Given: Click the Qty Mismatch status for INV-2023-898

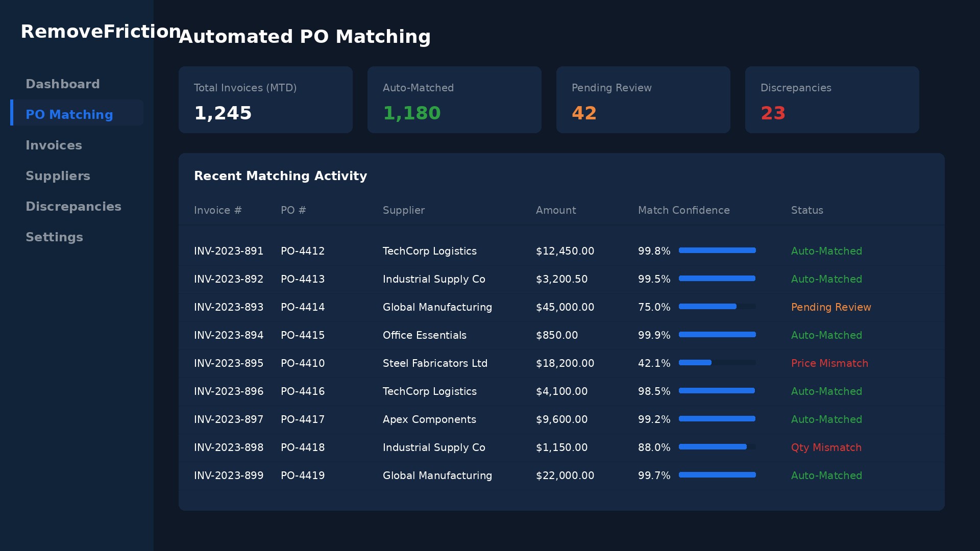Looking at the screenshot, I should 826,447.
